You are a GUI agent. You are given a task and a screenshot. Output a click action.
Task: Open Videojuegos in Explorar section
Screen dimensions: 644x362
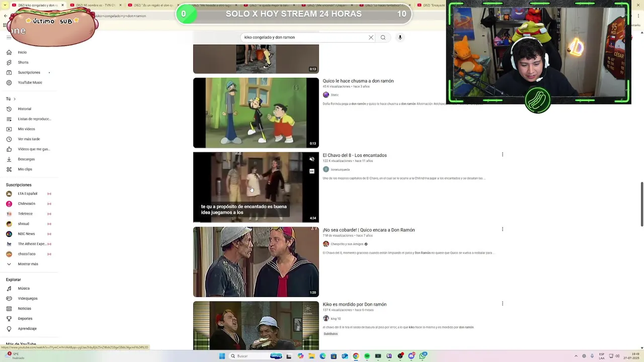click(x=28, y=298)
